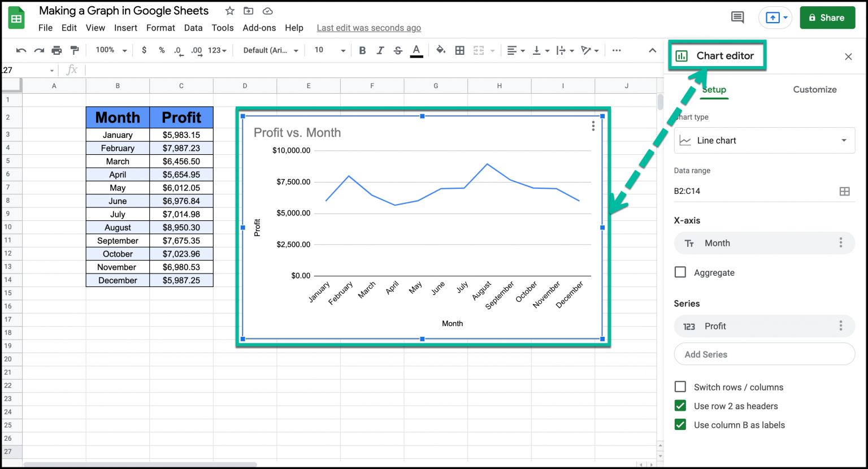Star this spreadsheet
Viewport: 868px width, 469px height.
coord(229,10)
